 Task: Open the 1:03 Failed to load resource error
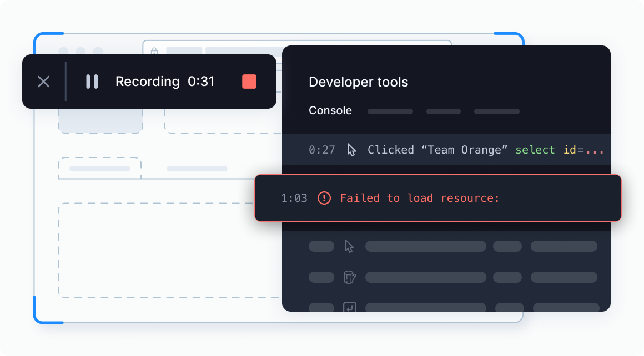[x=438, y=198]
